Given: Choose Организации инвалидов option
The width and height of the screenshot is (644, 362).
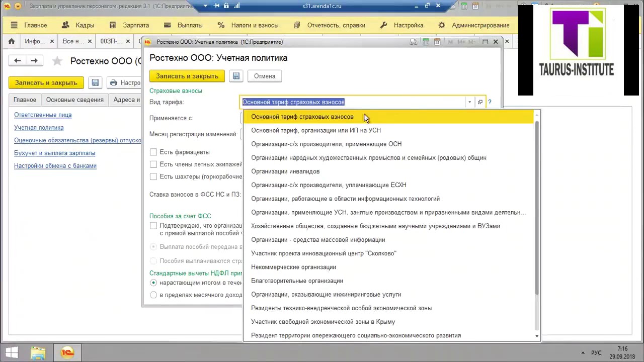Looking at the screenshot, I should tap(388, 171).
